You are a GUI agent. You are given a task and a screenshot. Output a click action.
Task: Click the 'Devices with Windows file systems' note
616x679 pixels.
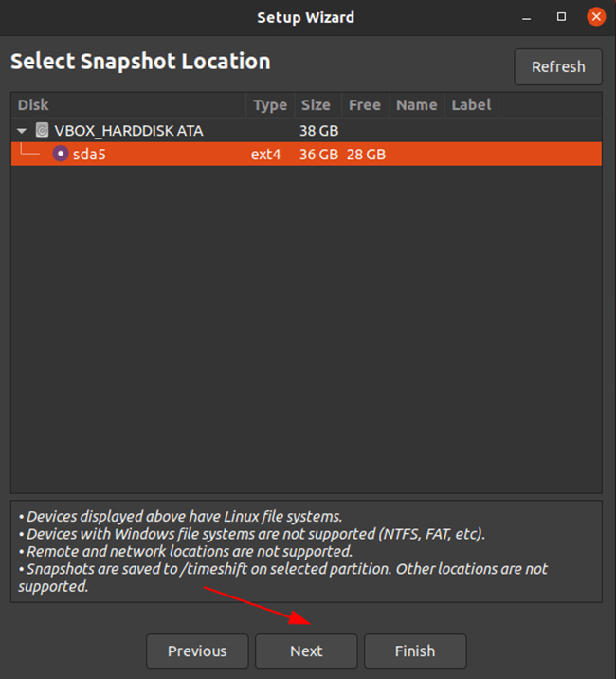(x=251, y=534)
